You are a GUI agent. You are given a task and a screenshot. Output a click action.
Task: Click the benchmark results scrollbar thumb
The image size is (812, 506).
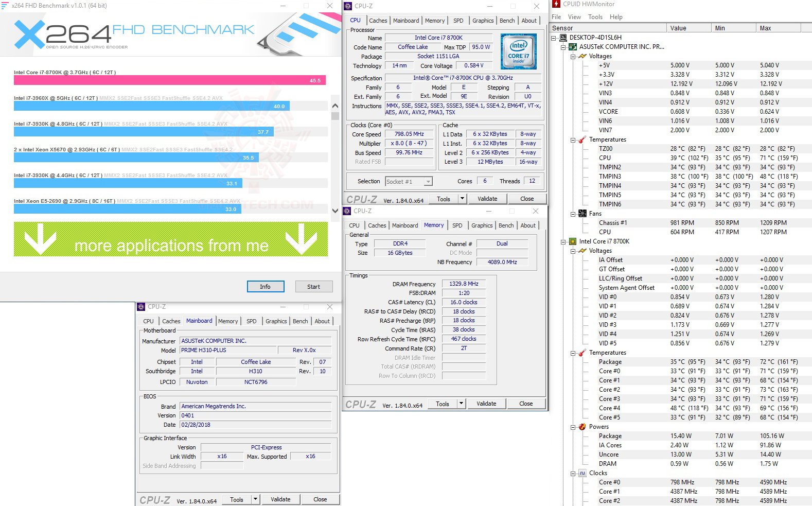pyautogui.click(x=335, y=116)
